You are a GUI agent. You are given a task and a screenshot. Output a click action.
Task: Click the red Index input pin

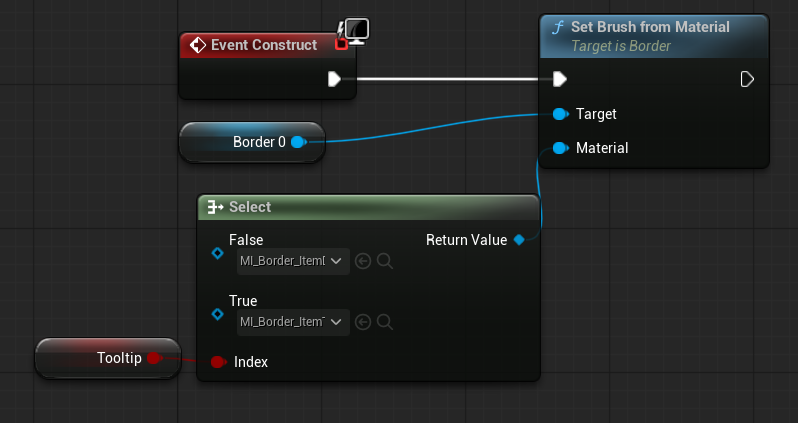[x=218, y=361]
